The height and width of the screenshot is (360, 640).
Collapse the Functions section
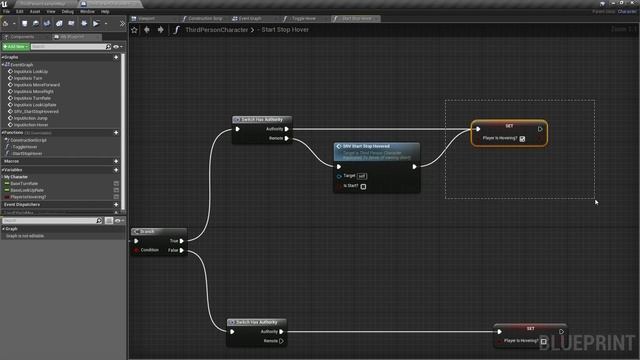pyautogui.click(x=3, y=133)
